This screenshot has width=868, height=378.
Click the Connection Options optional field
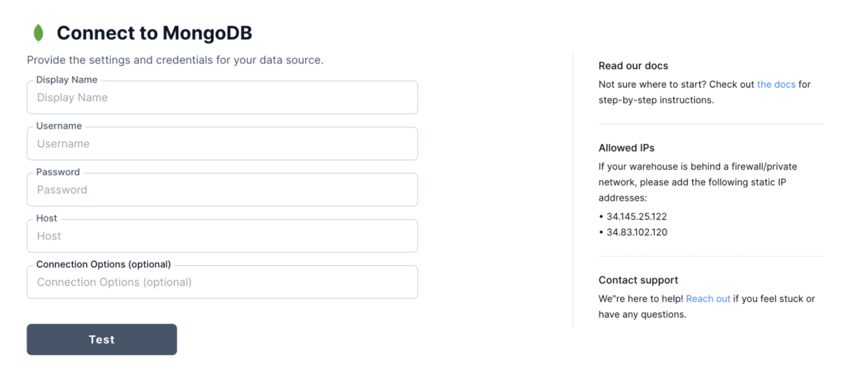222,282
